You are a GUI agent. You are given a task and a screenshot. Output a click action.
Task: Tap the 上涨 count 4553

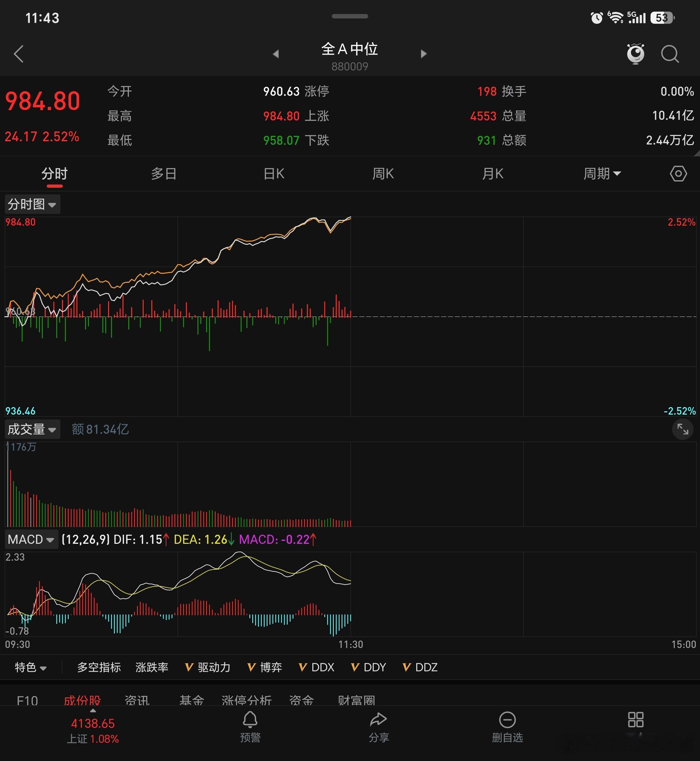[x=483, y=116]
